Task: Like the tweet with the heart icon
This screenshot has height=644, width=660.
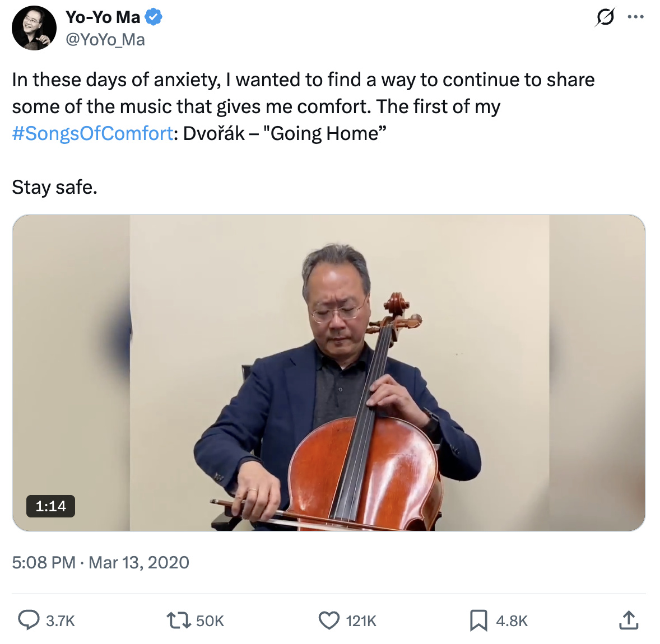Action: click(329, 620)
